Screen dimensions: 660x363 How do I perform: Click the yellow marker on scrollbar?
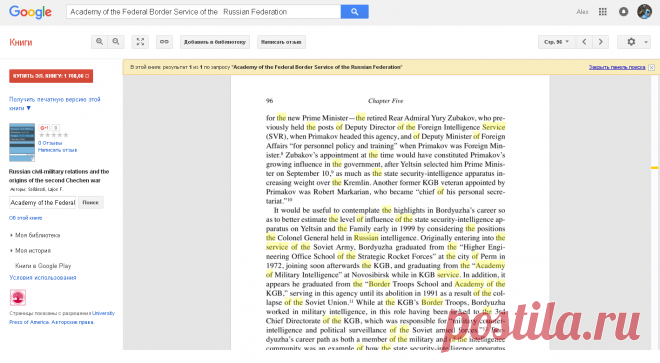[655, 168]
